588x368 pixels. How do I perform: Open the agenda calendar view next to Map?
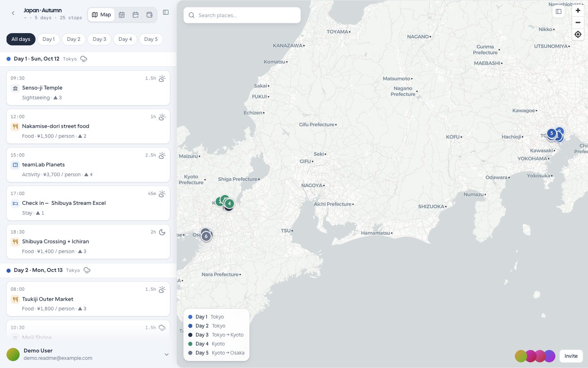(x=122, y=15)
